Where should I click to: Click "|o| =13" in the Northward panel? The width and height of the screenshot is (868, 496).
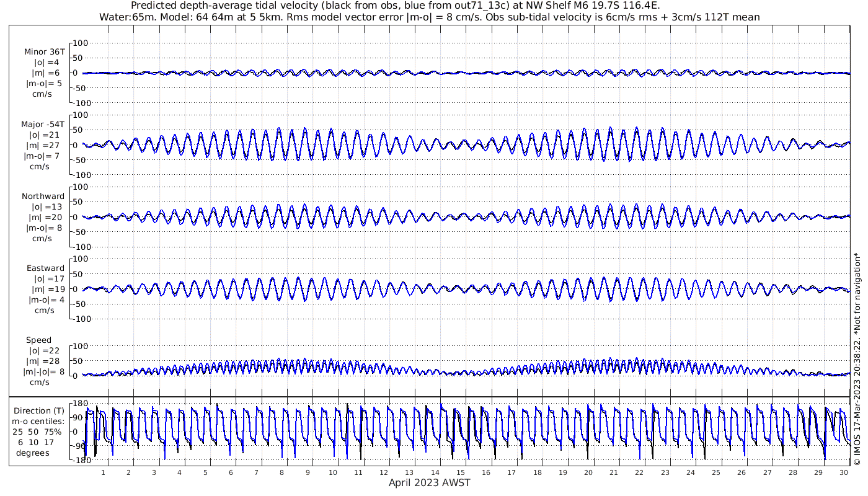(x=46, y=206)
